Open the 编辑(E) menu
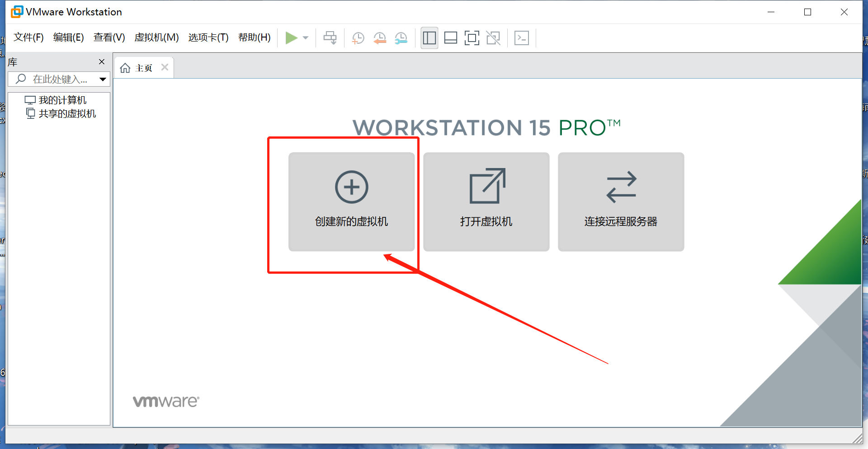This screenshot has height=449, width=868. [69, 37]
